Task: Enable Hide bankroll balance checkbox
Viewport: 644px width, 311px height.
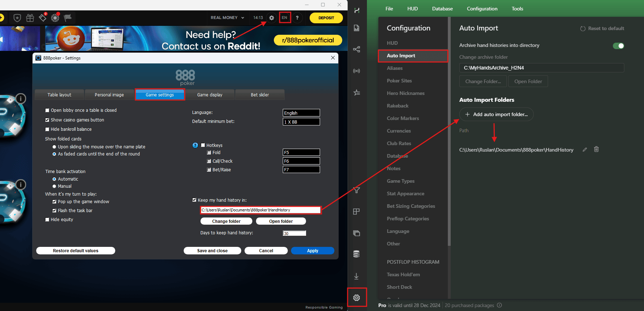Action: [x=47, y=129]
